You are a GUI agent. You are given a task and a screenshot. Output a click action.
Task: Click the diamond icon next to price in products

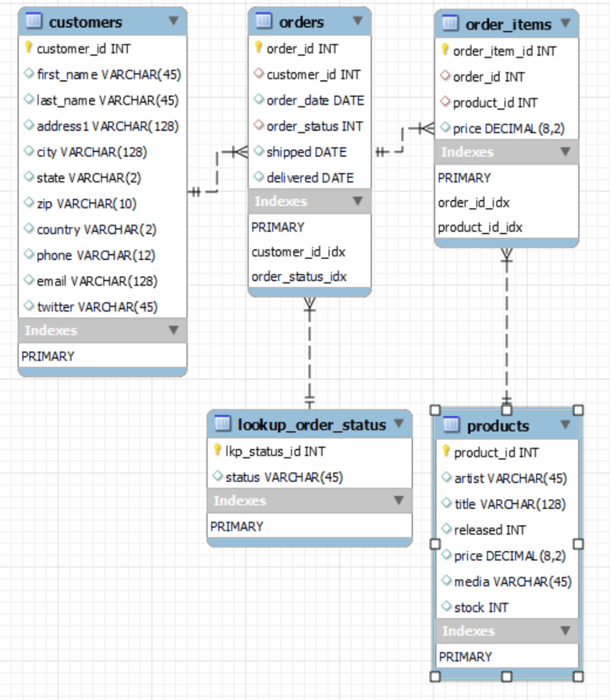(445, 556)
